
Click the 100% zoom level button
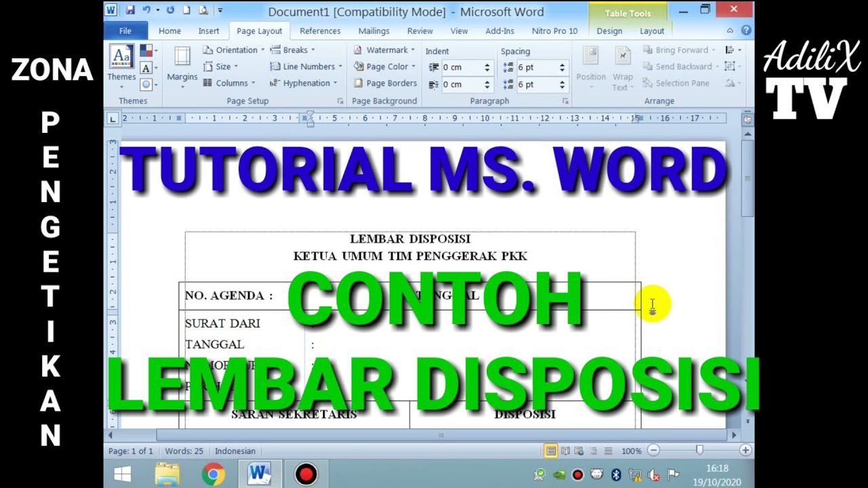pyautogui.click(x=631, y=451)
